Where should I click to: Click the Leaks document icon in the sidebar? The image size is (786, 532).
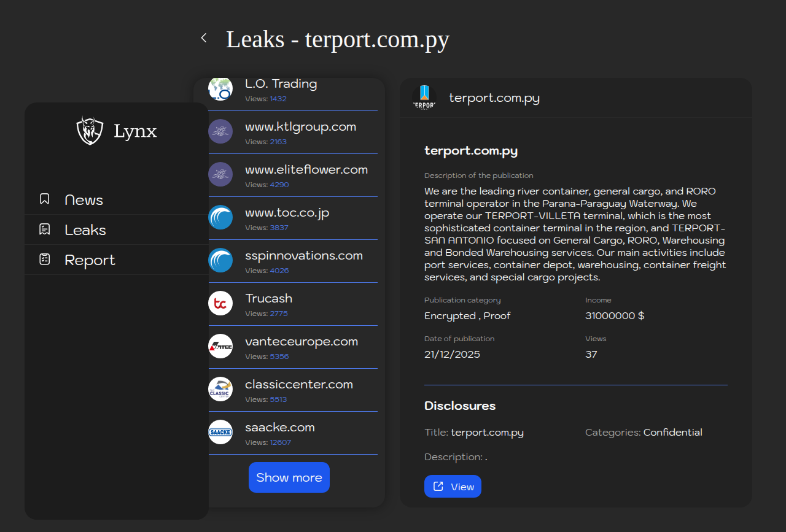(44, 229)
